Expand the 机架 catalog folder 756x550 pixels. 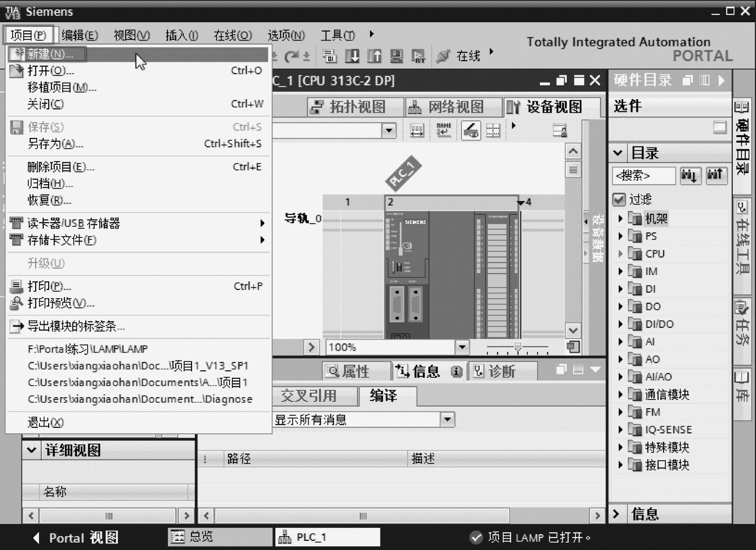click(621, 218)
